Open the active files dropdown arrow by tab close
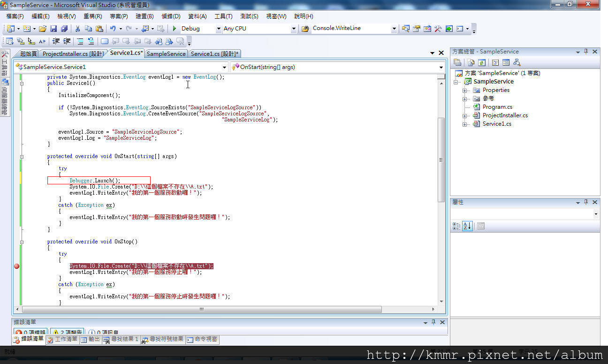Viewport: 608px width, 364px height. coord(432,53)
